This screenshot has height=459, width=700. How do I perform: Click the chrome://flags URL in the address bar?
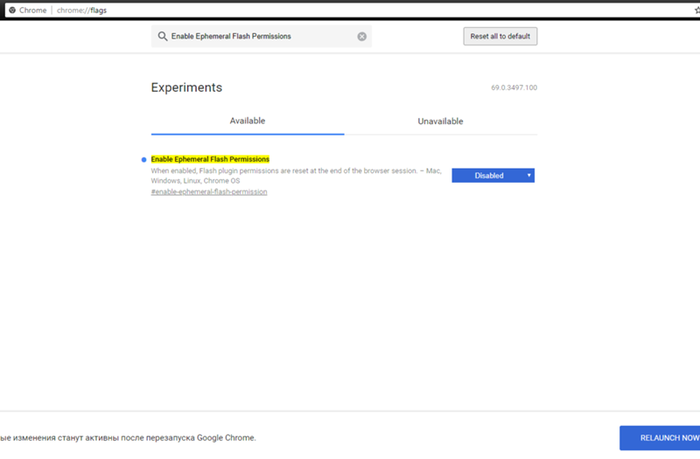tap(91, 9)
